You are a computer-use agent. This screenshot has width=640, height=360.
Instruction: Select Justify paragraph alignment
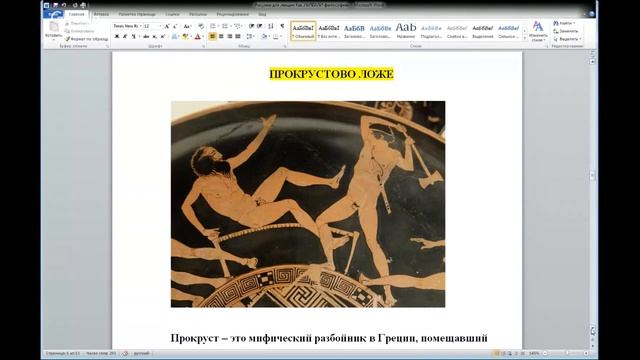tap(238, 37)
